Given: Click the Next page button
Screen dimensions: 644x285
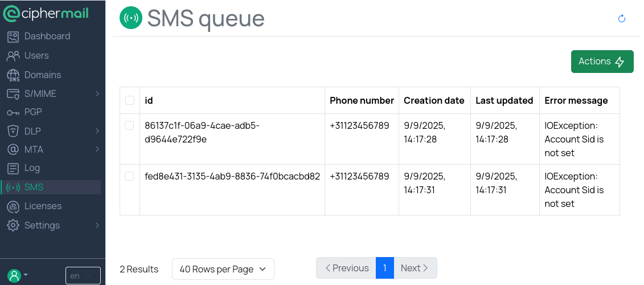Looking at the screenshot, I should (x=415, y=268).
